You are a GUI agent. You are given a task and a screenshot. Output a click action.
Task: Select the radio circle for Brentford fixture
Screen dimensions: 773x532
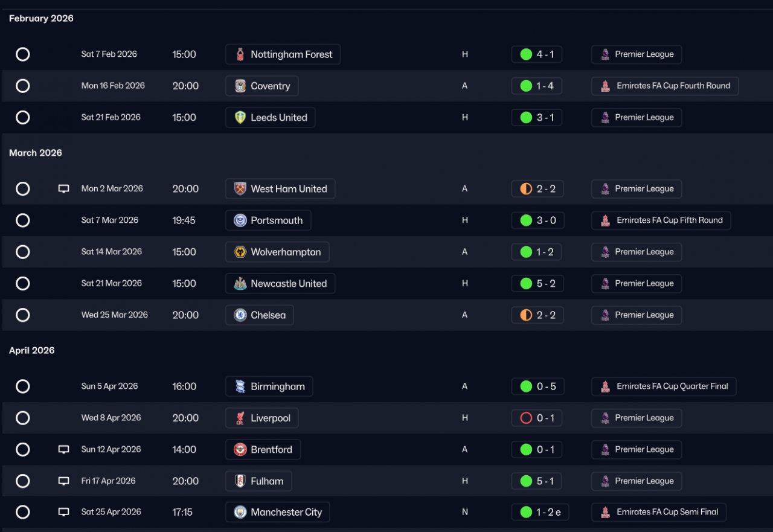pos(23,450)
